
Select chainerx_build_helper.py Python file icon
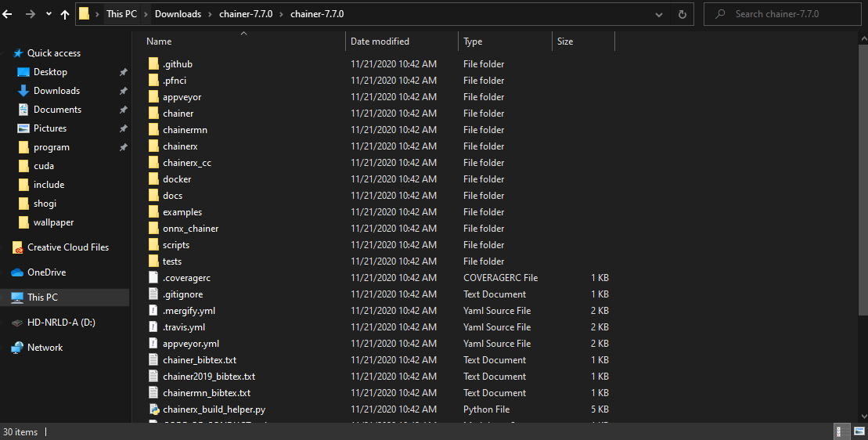click(x=154, y=409)
